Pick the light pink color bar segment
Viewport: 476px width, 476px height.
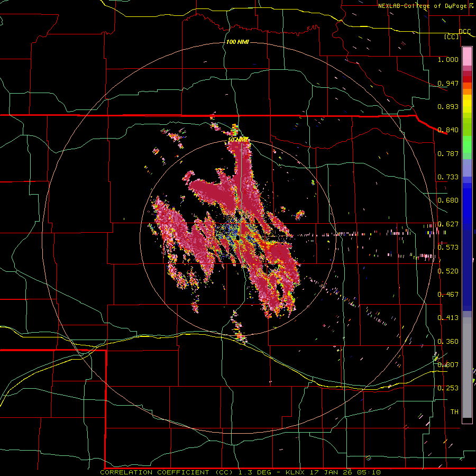tap(467, 57)
